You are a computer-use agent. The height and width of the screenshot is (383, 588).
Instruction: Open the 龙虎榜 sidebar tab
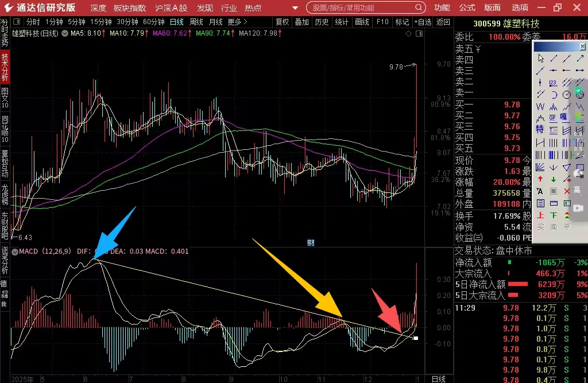[5, 194]
